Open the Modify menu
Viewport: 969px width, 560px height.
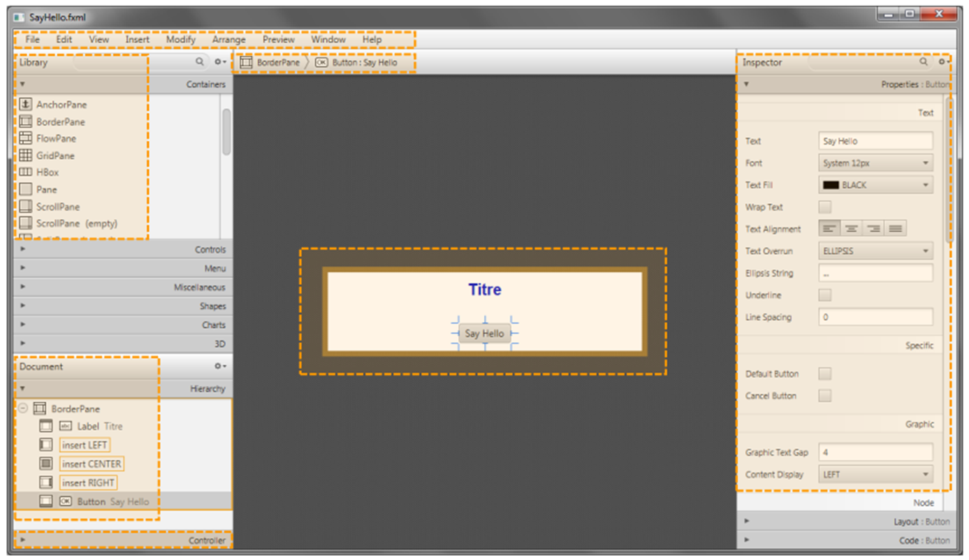(180, 40)
